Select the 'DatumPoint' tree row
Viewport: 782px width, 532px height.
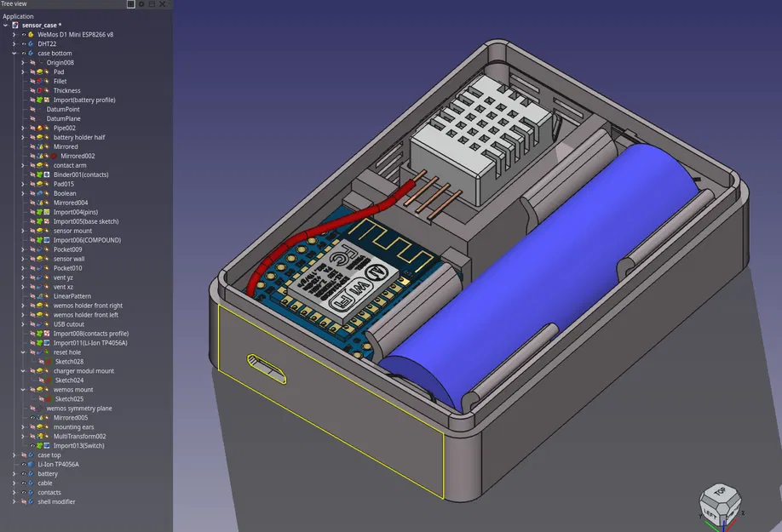(63, 109)
